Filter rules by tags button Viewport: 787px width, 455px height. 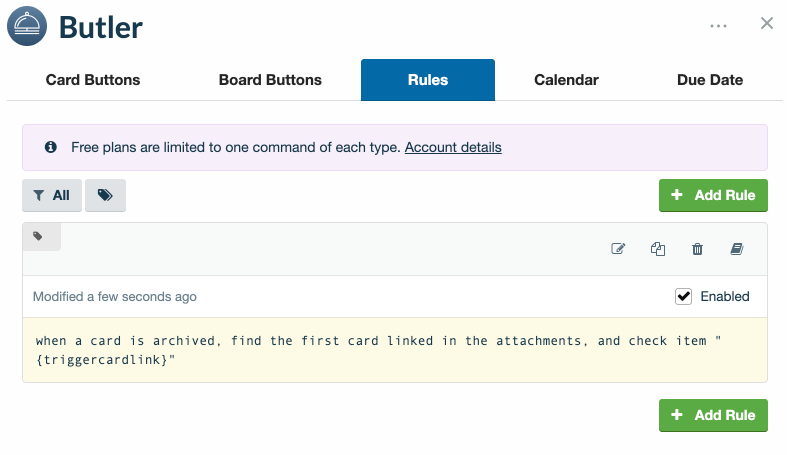click(105, 196)
